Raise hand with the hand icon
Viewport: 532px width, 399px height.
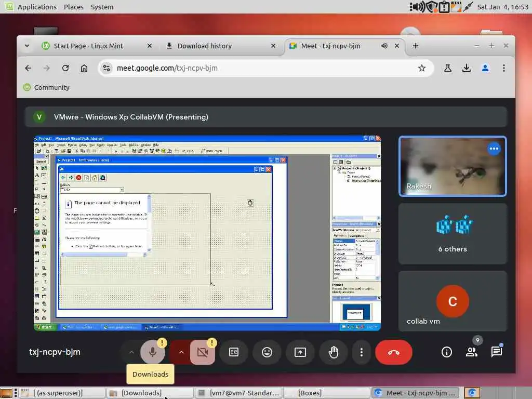point(334,352)
